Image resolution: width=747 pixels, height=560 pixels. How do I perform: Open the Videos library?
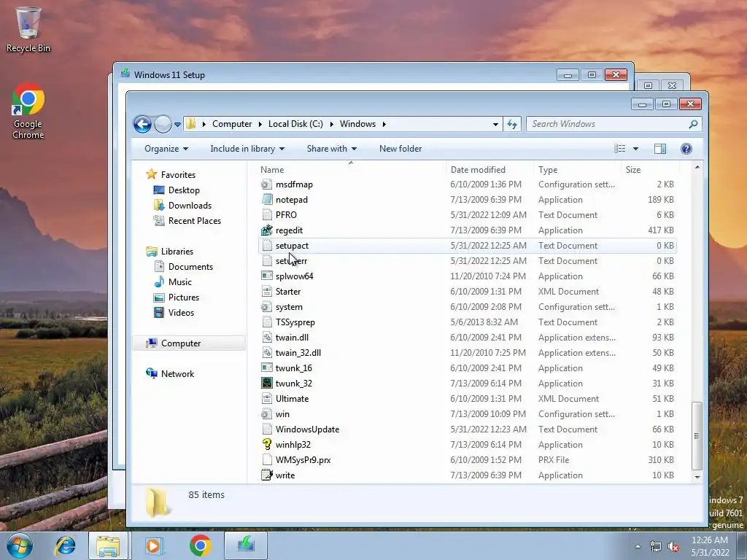pyautogui.click(x=181, y=312)
